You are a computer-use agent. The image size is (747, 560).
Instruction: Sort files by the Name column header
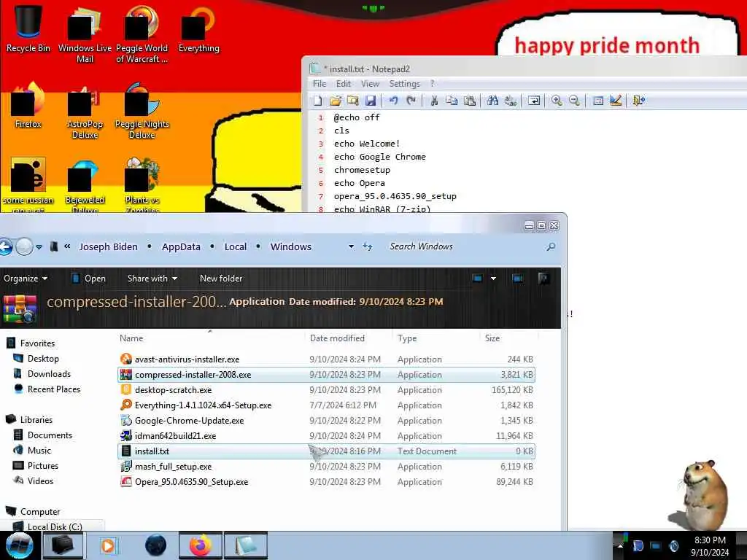tap(131, 338)
